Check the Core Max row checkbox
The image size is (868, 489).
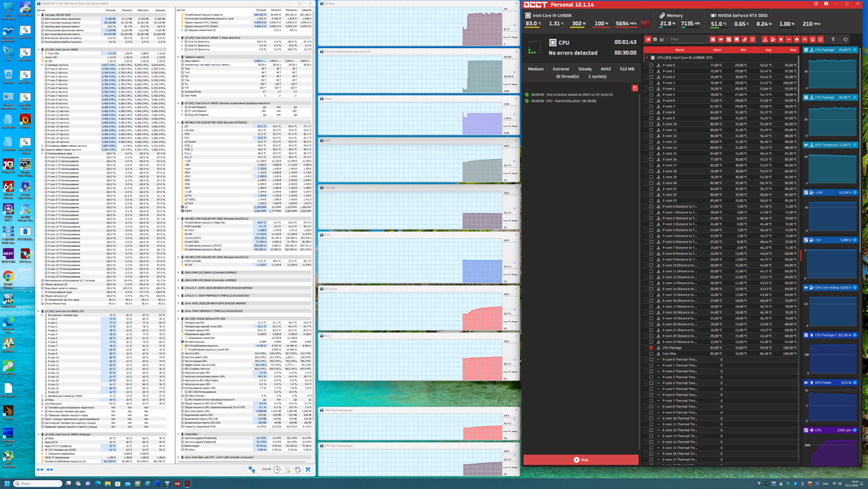651,354
